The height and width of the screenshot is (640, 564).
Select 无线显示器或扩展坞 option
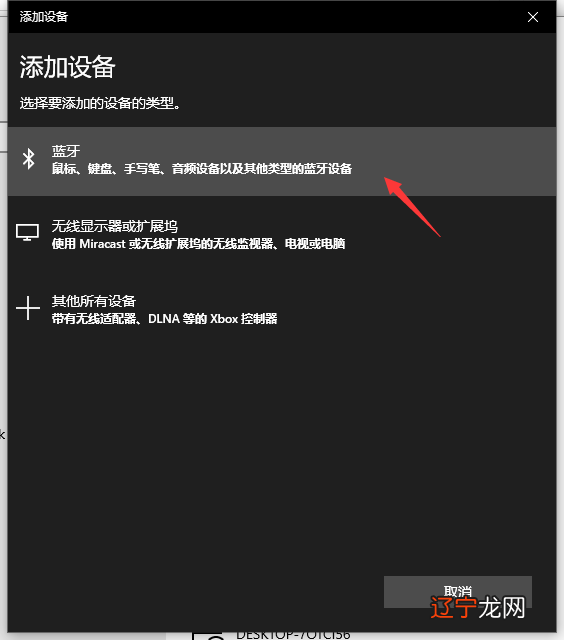pos(282,234)
